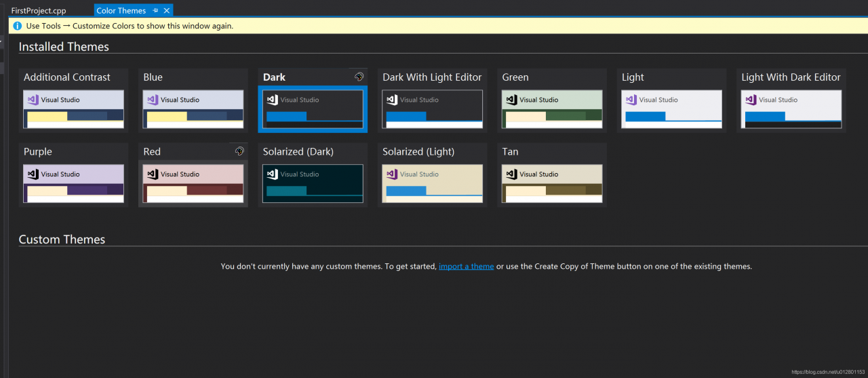Switch to the FirstProject.cpp tab
The height and width of the screenshot is (378, 868).
tap(39, 11)
